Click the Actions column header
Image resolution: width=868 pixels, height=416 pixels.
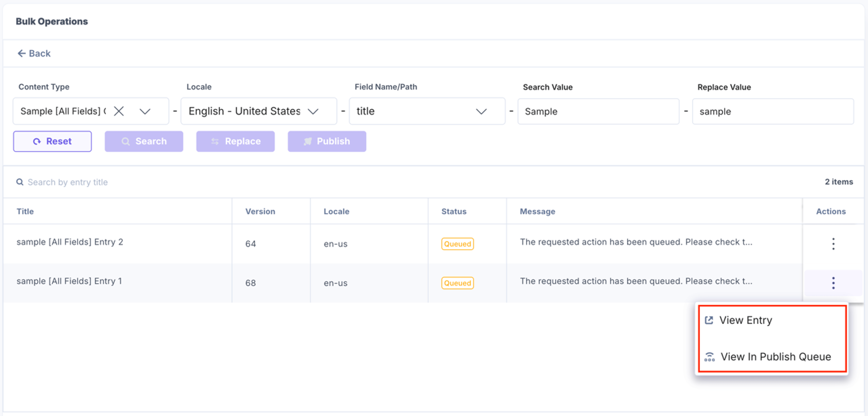point(831,211)
